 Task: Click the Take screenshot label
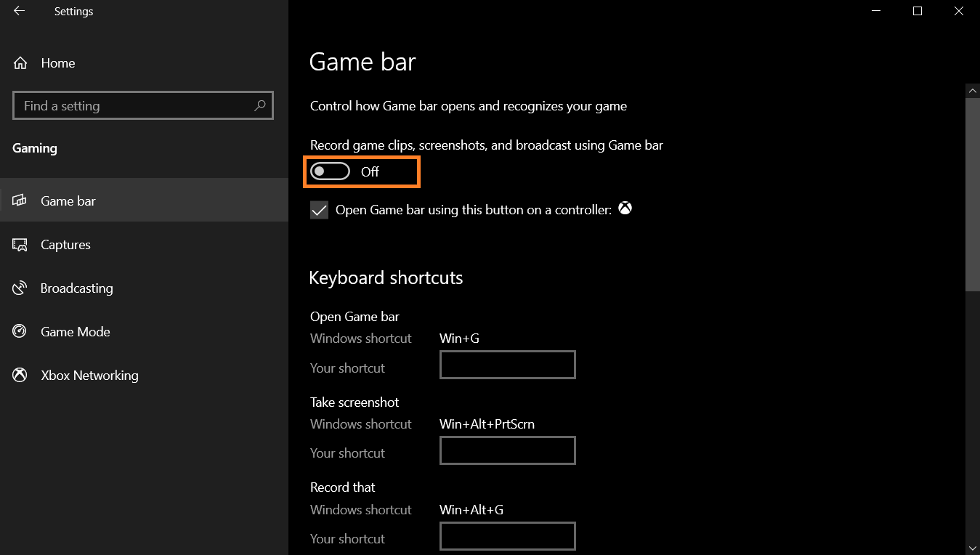coord(355,402)
